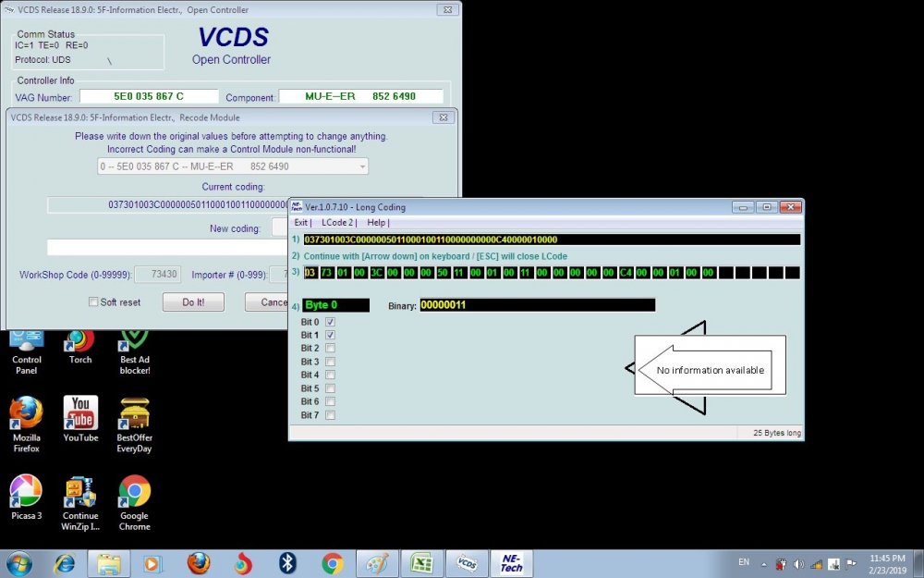Click the 'Byte 0' label
The height and width of the screenshot is (578, 924).
[336, 305]
